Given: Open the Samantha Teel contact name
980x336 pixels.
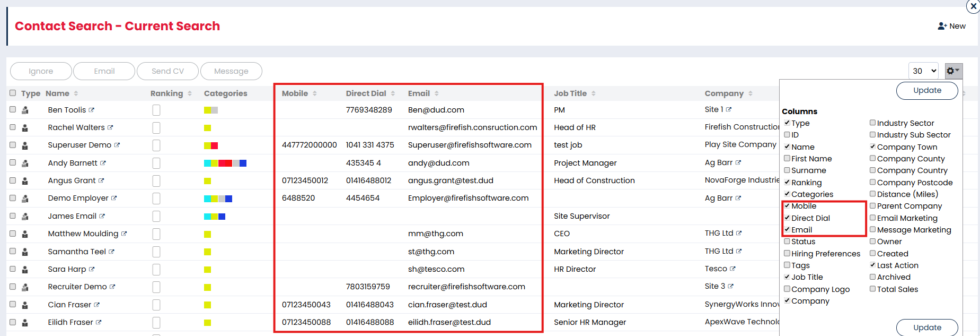Looking at the screenshot, I should coord(77,252).
